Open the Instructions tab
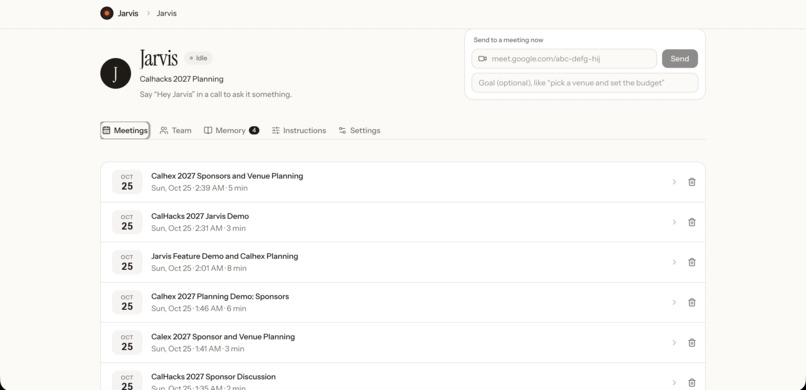Viewport: 806px width, 390px height. [x=299, y=131]
